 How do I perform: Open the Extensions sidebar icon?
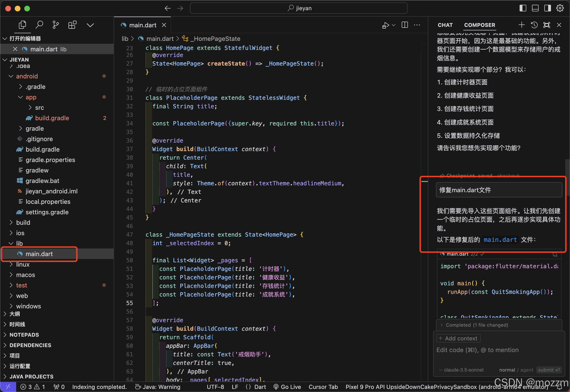coord(72,25)
